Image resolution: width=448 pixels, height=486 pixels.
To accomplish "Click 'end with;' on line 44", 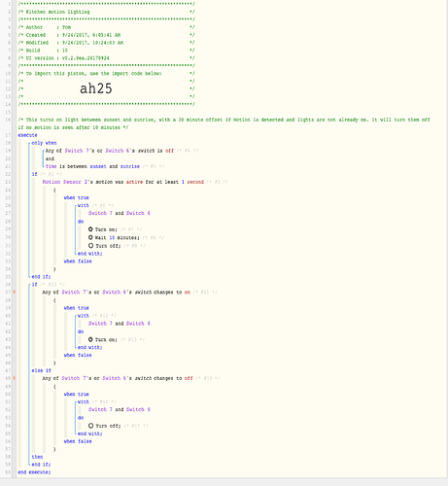I will [89, 347].
